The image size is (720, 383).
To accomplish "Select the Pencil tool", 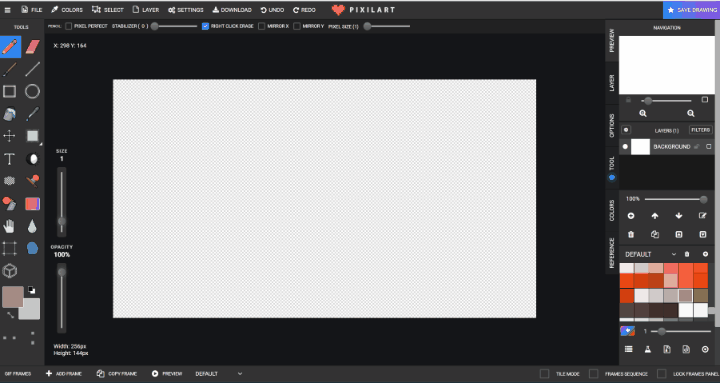I will pyautogui.click(x=10, y=47).
